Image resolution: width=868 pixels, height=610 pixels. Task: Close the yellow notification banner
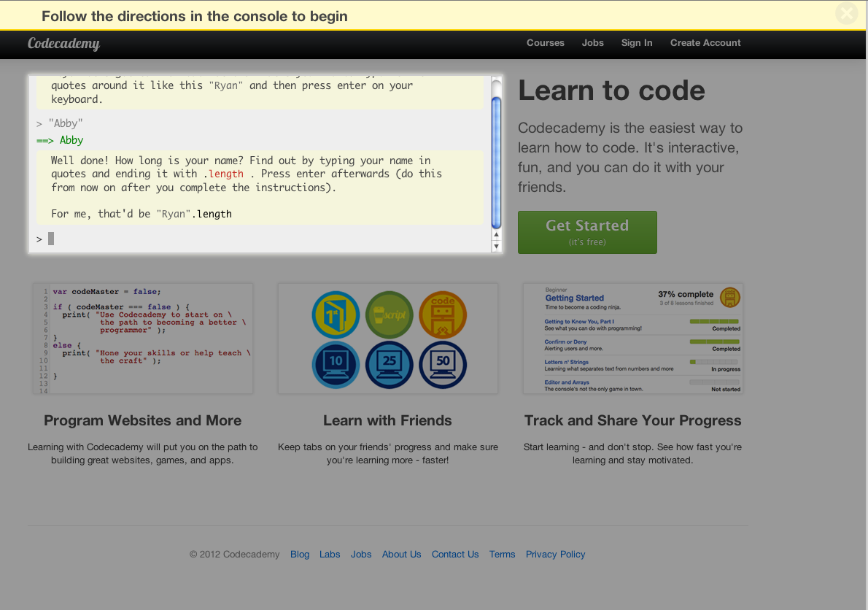[x=847, y=14]
